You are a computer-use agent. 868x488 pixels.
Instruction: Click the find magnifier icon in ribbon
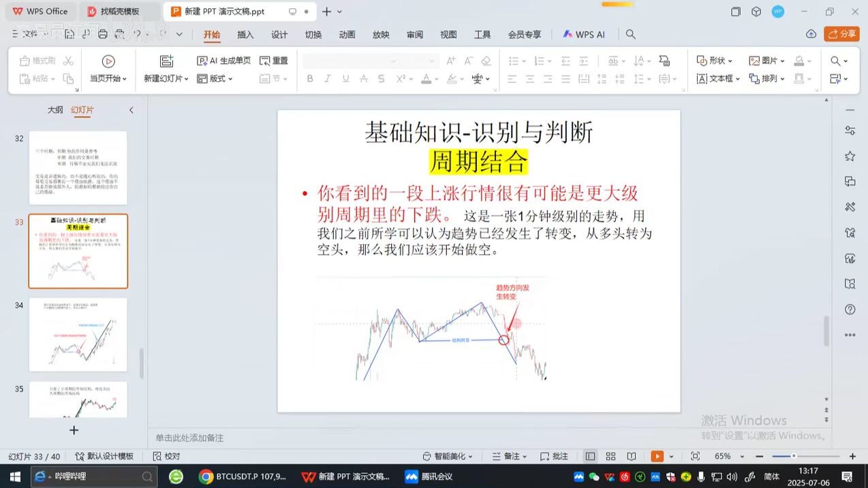coord(836,61)
